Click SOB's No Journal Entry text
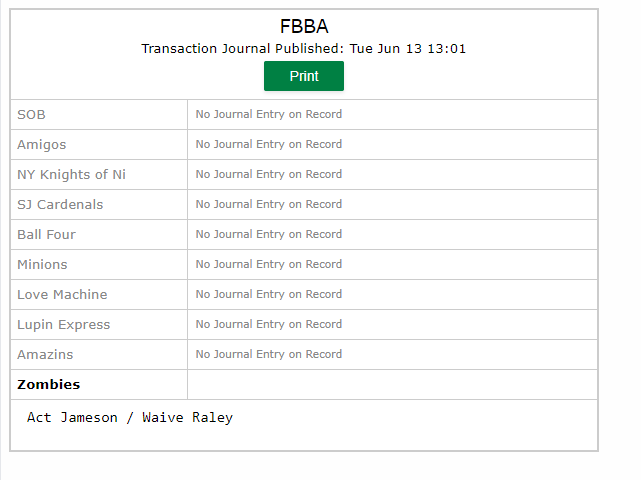The width and height of the screenshot is (641, 480). click(x=269, y=114)
